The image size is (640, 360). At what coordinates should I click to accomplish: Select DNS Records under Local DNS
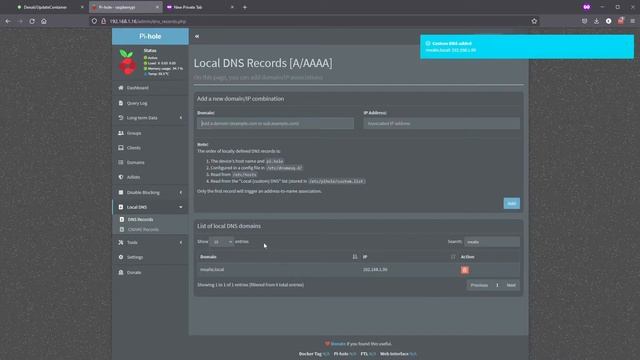tap(140, 220)
